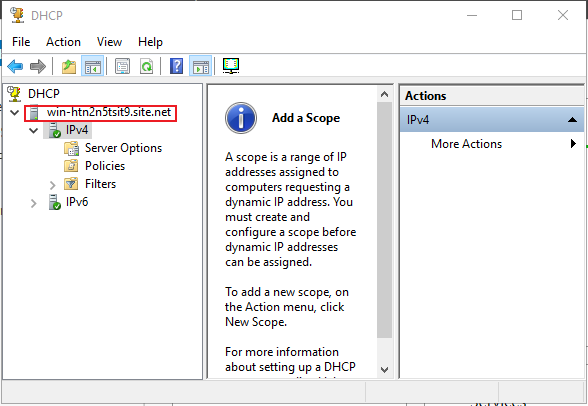The height and width of the screenshot is (406, 588).
Task: Open the Help question mark icon
Action: click(x=176, y=66)
